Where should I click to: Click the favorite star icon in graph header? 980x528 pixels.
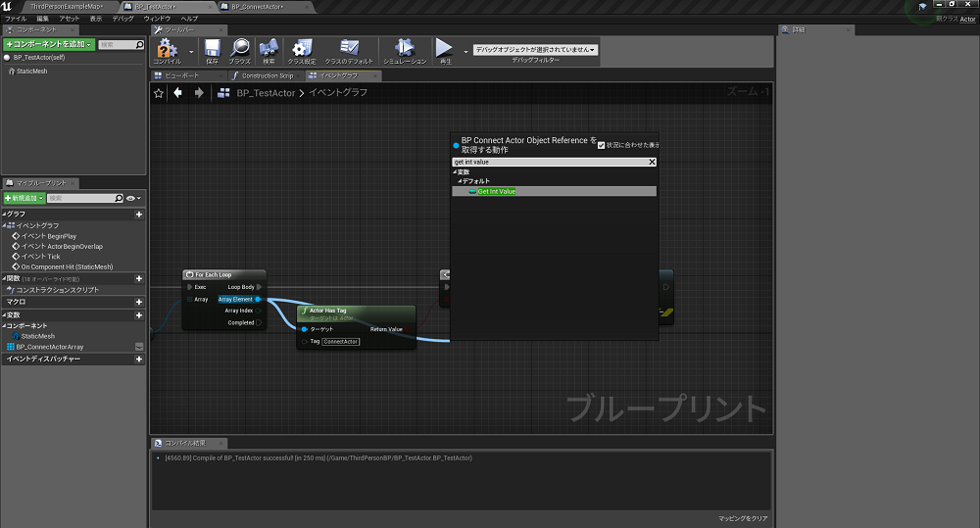click(x=159, y=93)
